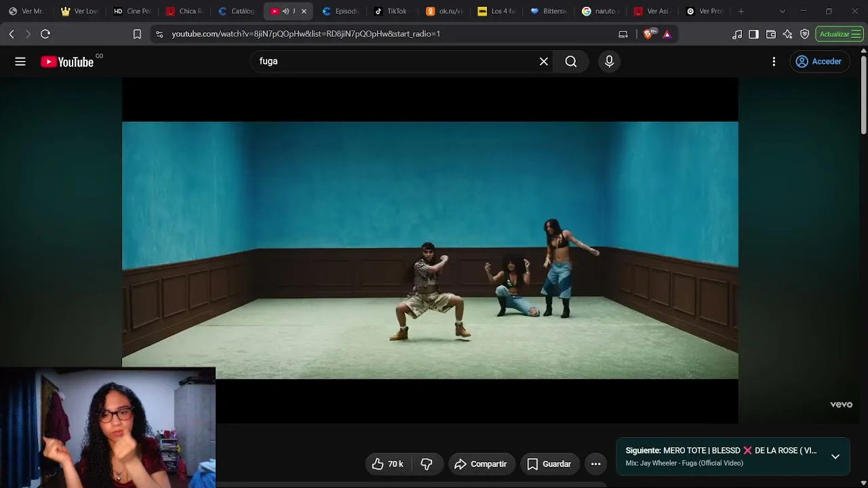Switch to the 'Bittersw' tab
This screenshot has height=488, width=868.
coord(549,11)
